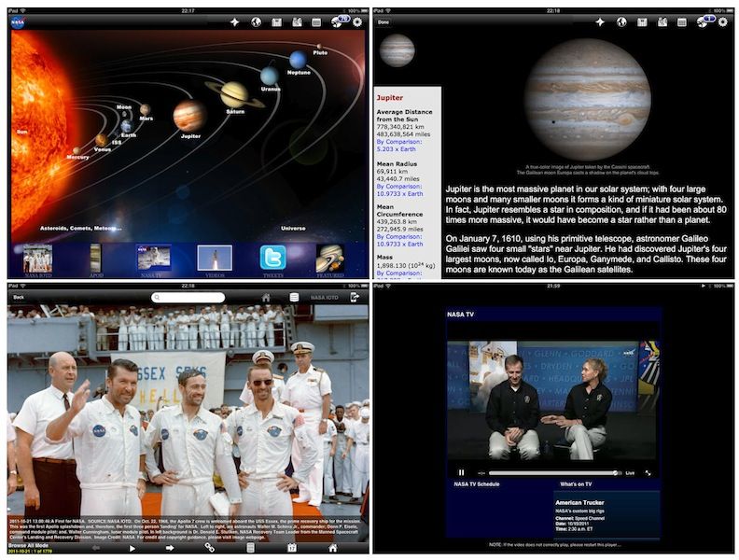
Task: Tap the calendar grid icon in Jupiter screen toolbar
Action: (682, 22)
